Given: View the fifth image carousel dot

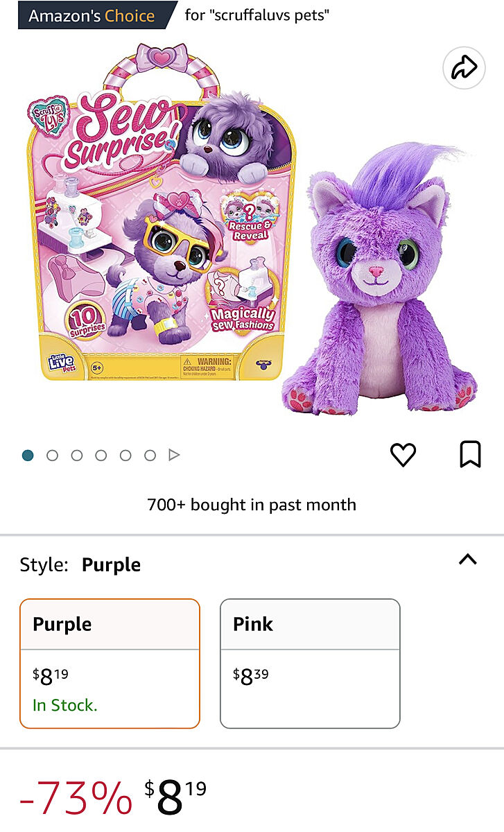Looking at the screenshot, I should pos(125,456).
